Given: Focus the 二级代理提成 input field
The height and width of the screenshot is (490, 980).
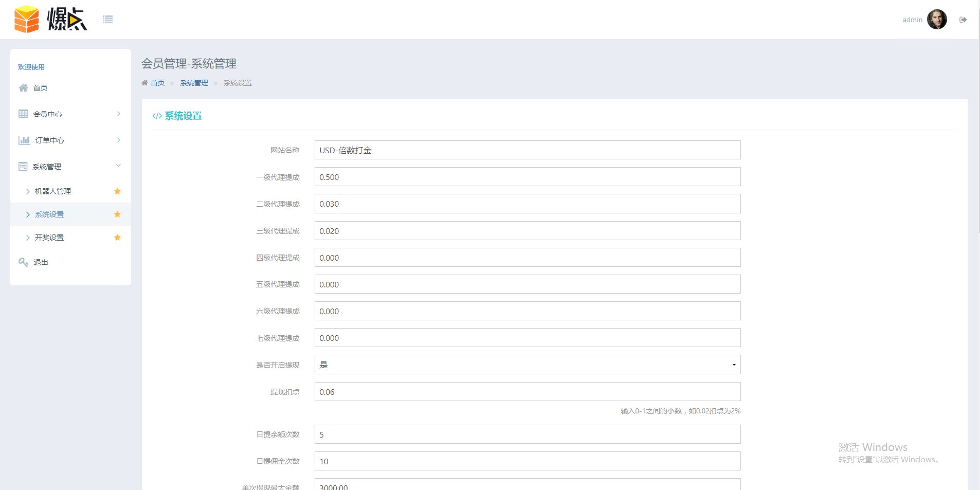Looking at the screenshot, I should coord(528,204).
